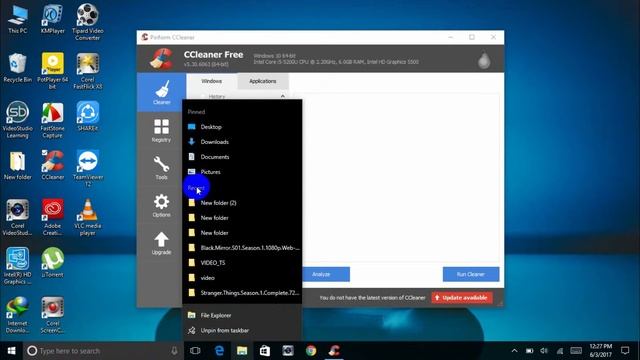Screen dimensions: 640x360
Task: Click the Run Cleaner button
Action: (x=471, y=274)
